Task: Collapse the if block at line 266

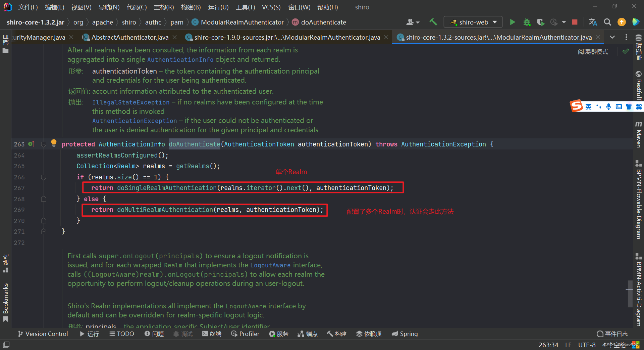Action: (43, 177)
